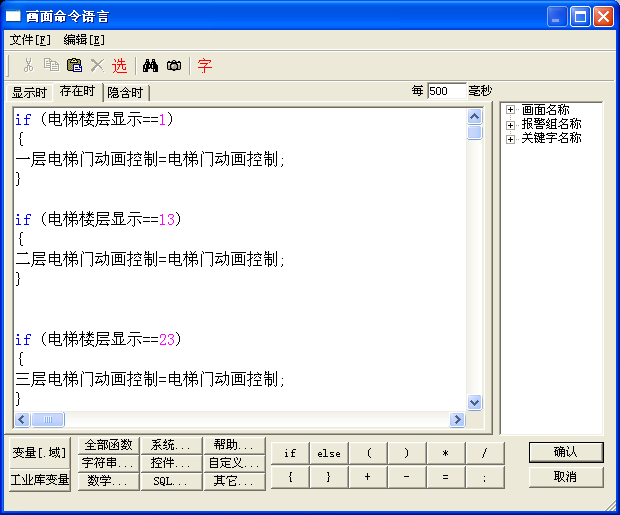
Task: Open the 全部函数 function list
Action: click(108, 445)
